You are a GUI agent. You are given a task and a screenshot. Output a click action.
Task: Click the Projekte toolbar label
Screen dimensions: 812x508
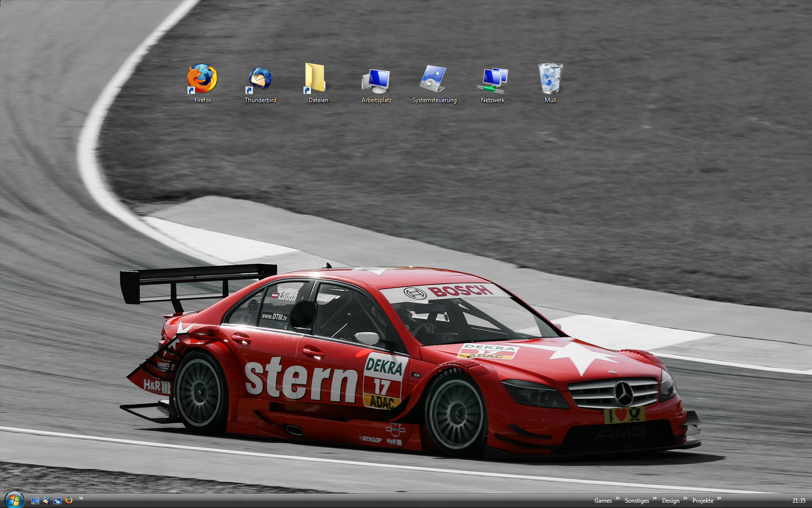point(703,501)
